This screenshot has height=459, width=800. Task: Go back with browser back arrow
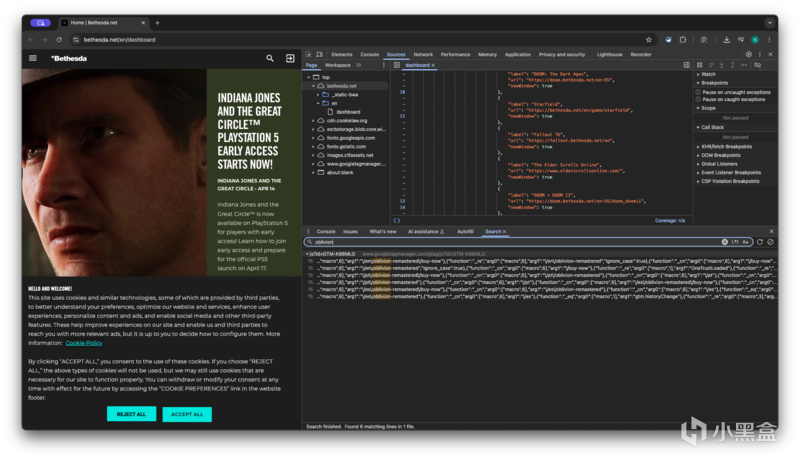(31, 40)
